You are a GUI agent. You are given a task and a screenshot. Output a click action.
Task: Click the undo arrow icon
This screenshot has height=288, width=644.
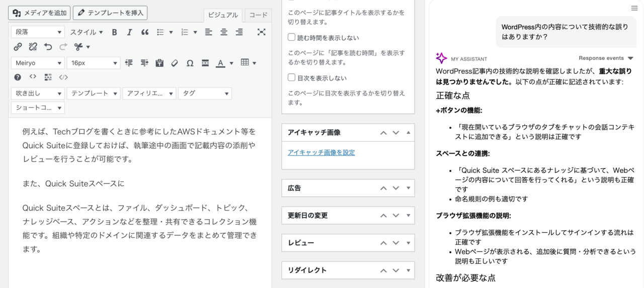point(48,47)
